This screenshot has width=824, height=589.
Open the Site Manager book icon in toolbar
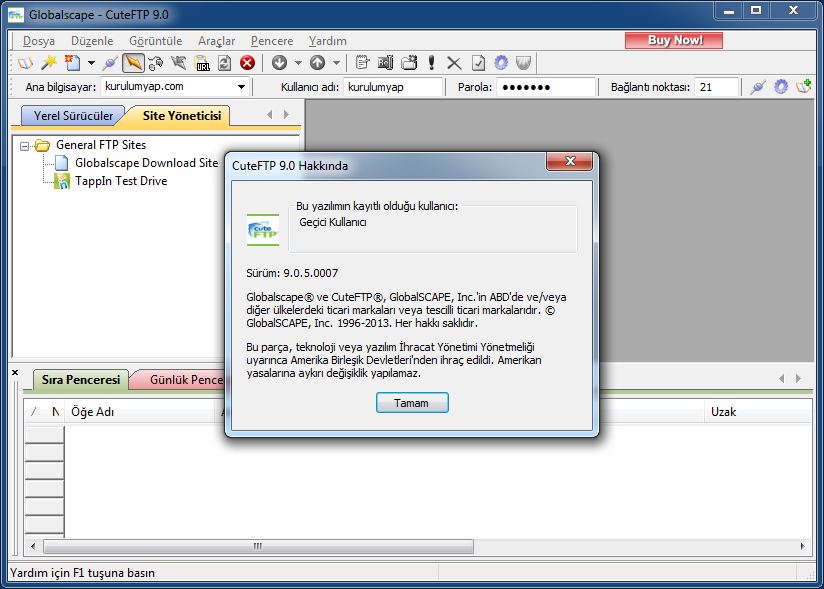tap(25, 63)
